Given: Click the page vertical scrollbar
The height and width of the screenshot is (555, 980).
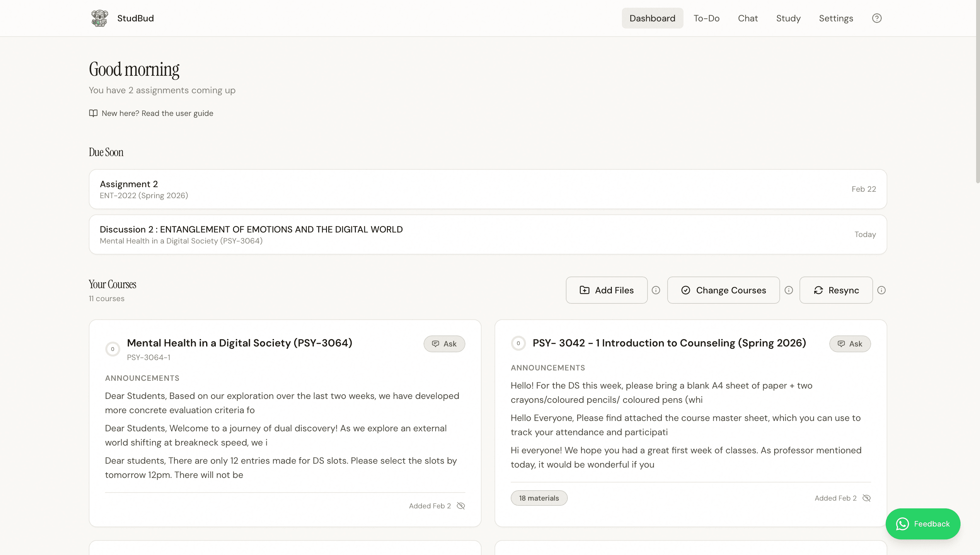Looking at the screenshot, I should (978, 92).
